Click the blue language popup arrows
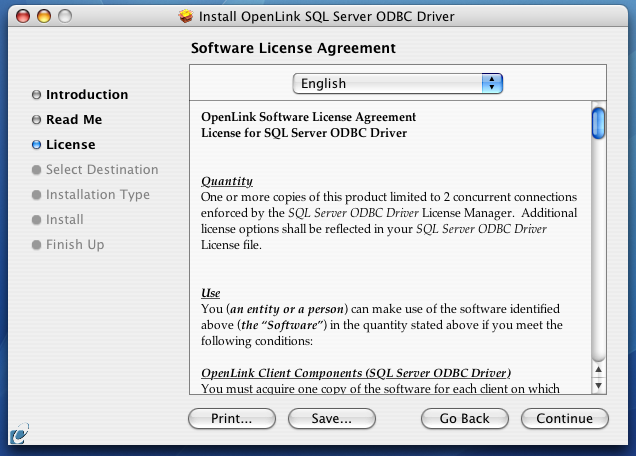The image size is (636, 456). [492, 84]
